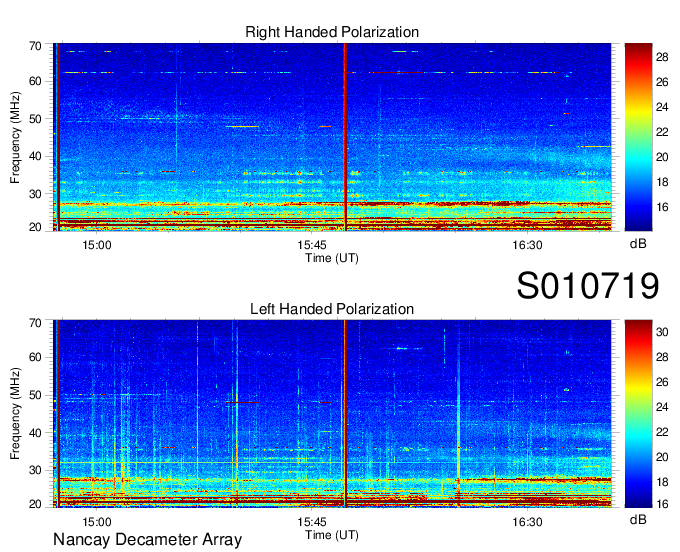Click the "Nancay Decameter Array" caption
The width and height of the screenshot is (680, 552).
coord(147,540)
